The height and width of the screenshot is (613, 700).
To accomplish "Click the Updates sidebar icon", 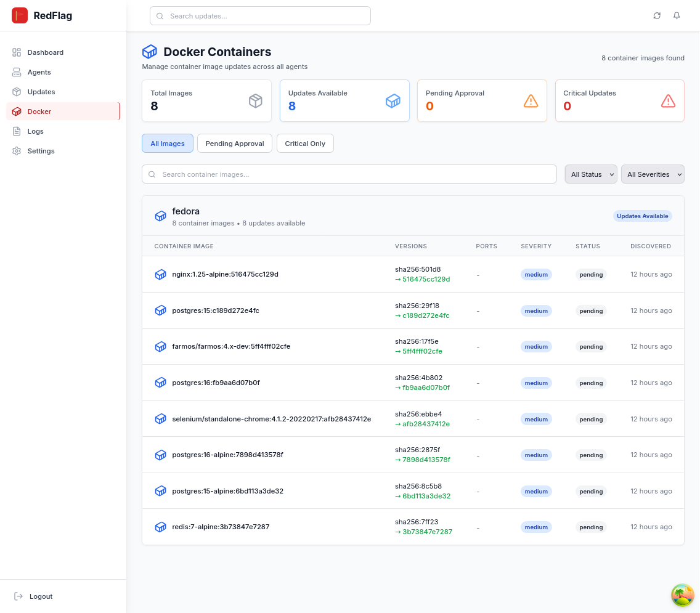I will click(17, 92).
